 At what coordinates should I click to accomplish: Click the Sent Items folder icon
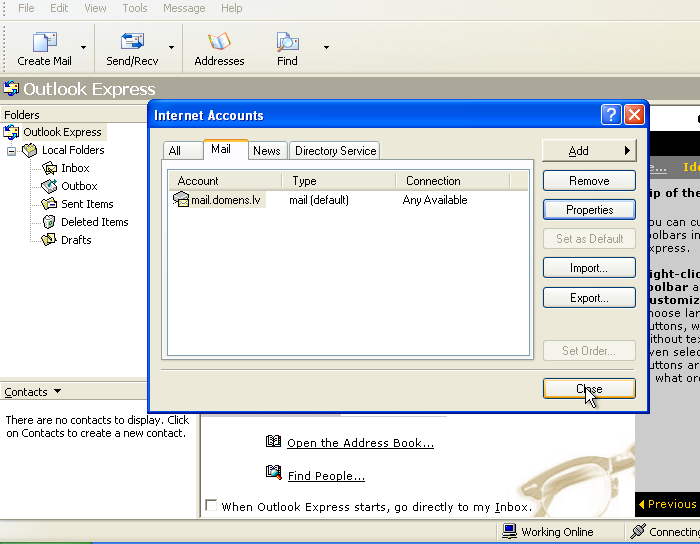(x=49, y=204)
